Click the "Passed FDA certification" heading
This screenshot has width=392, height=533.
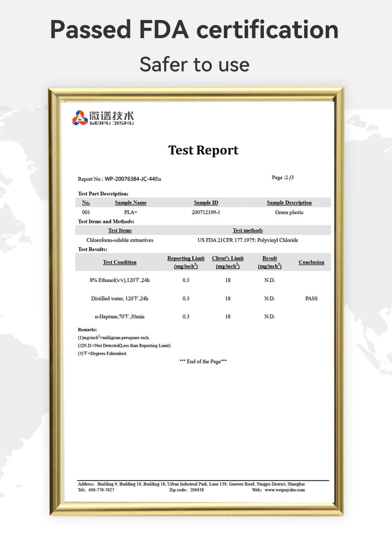194,30
